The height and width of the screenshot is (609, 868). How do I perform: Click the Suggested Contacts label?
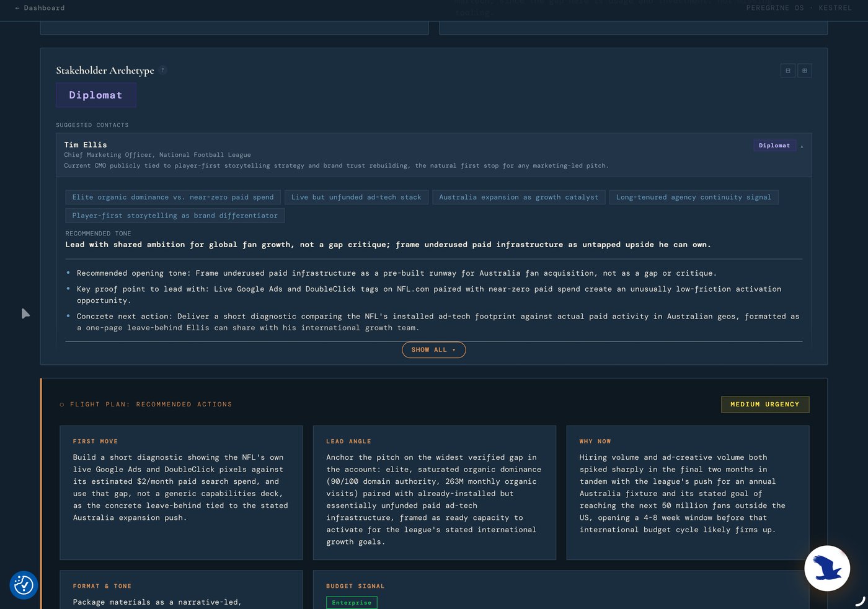pyautogui.click(x=92, y=125)
